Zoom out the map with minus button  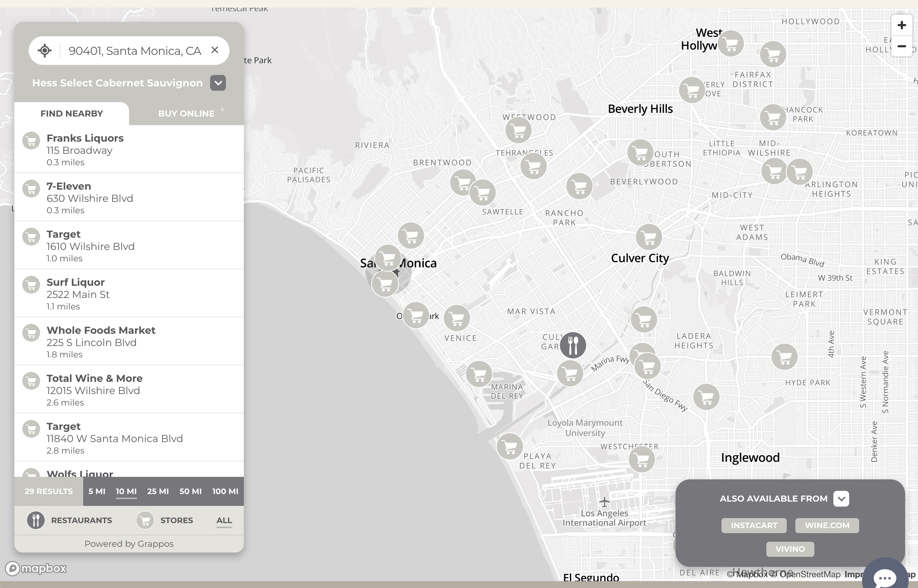pyautogui.click(x=902, y=47)
